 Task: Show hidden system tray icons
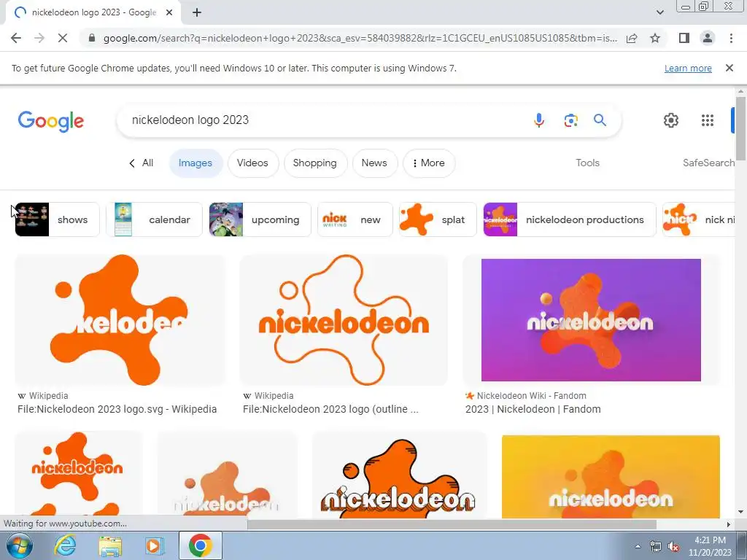(638, 546)
